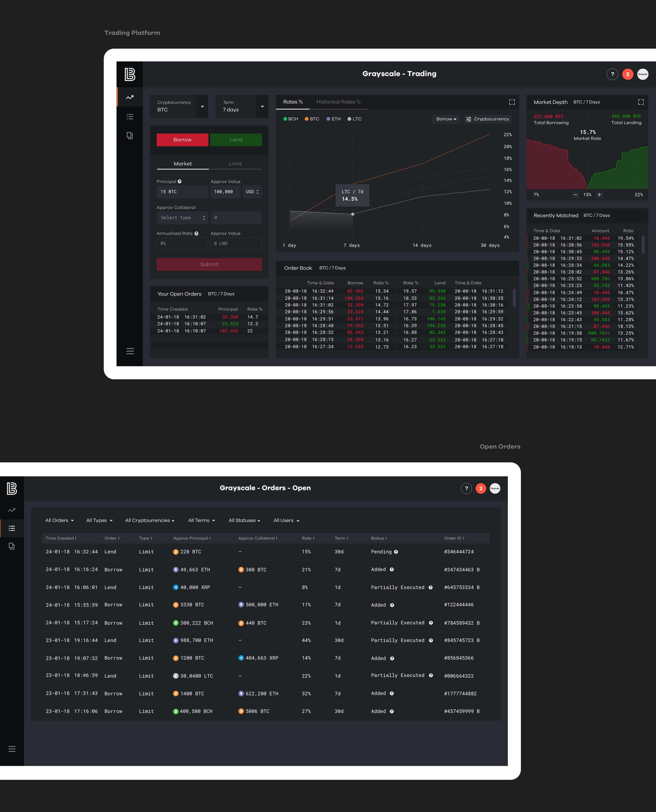The image size is (656, 812).
Task: Open collateral Select type dropdown
Action: coord(183,217)
